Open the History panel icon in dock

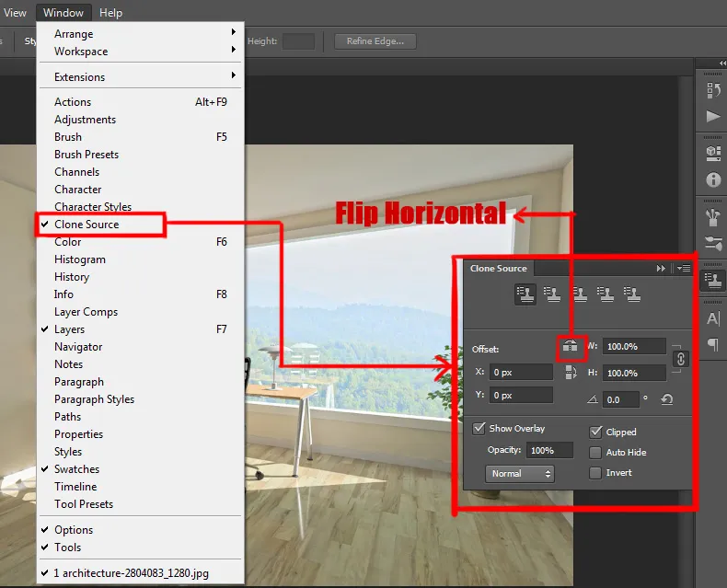[713, 90]
